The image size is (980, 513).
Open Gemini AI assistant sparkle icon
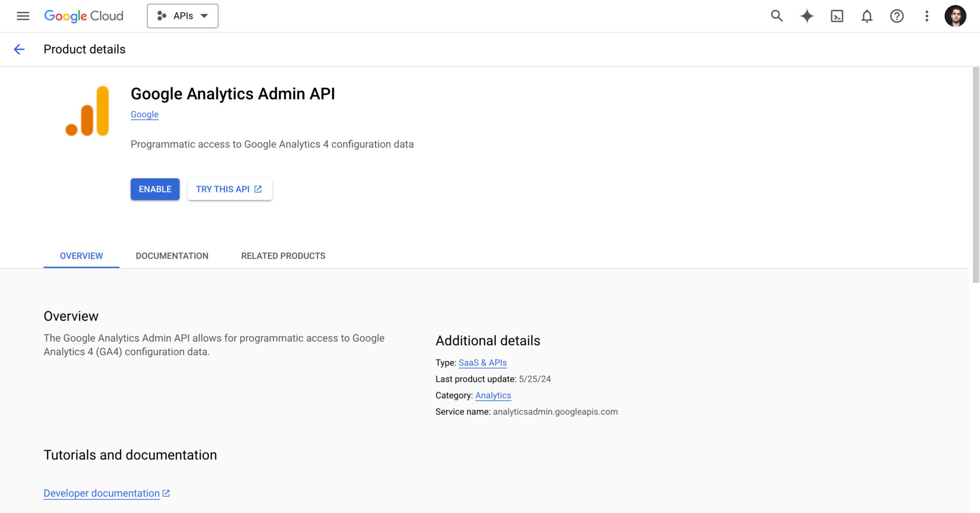(806, 16)
